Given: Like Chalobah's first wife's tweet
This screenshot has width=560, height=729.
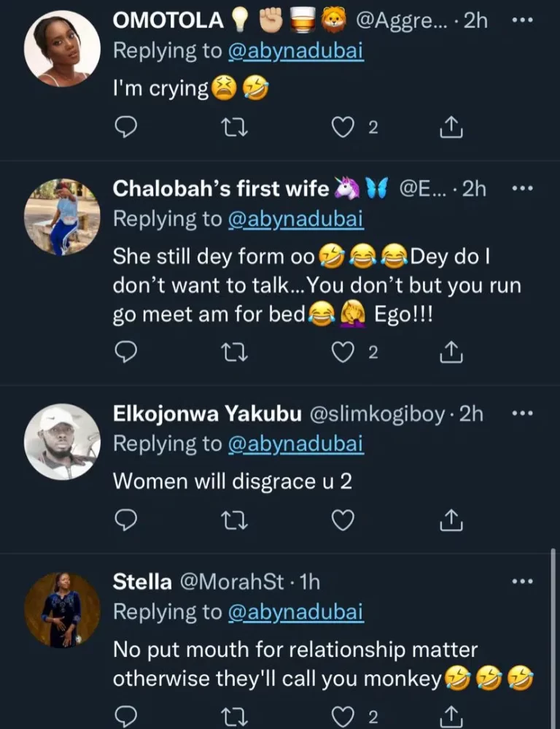Looking at the screenshot, I should [342, 353].
